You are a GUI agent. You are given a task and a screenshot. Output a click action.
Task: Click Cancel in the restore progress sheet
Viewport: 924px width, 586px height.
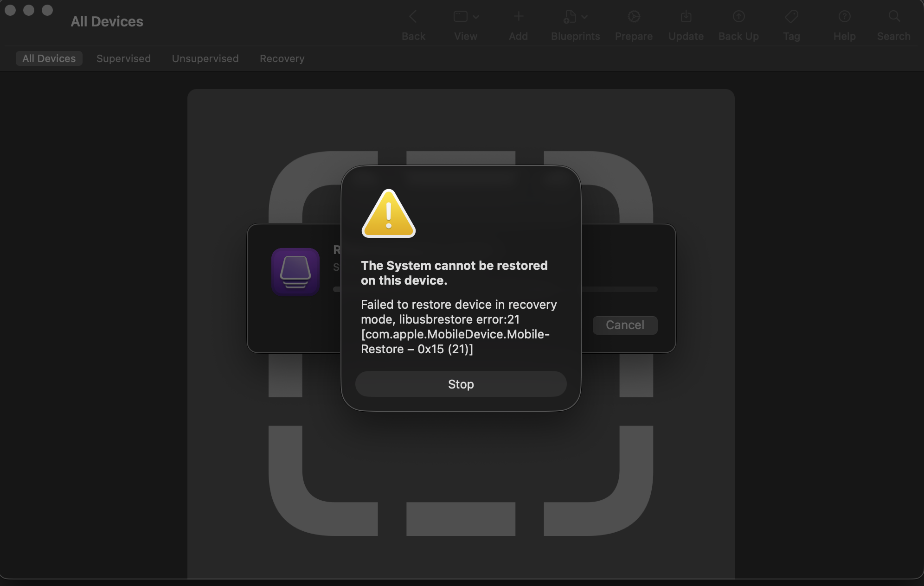[625, 325]
